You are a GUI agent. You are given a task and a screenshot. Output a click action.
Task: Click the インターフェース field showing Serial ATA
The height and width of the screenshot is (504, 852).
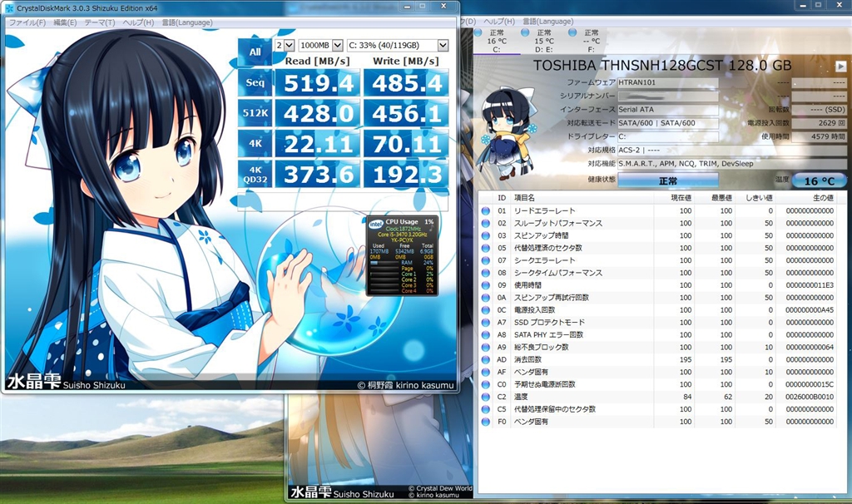point(668,109)
